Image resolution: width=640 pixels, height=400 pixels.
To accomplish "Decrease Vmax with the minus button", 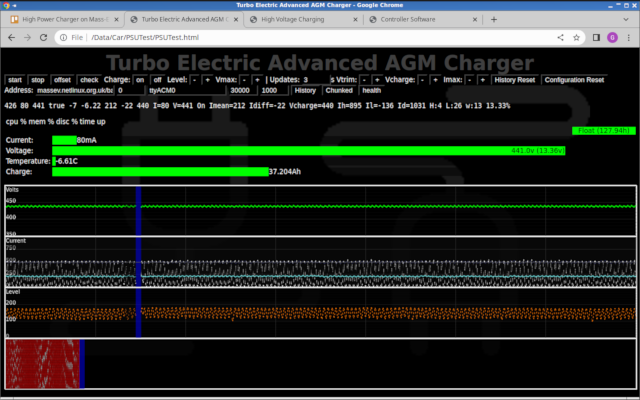I will (243, 79).
